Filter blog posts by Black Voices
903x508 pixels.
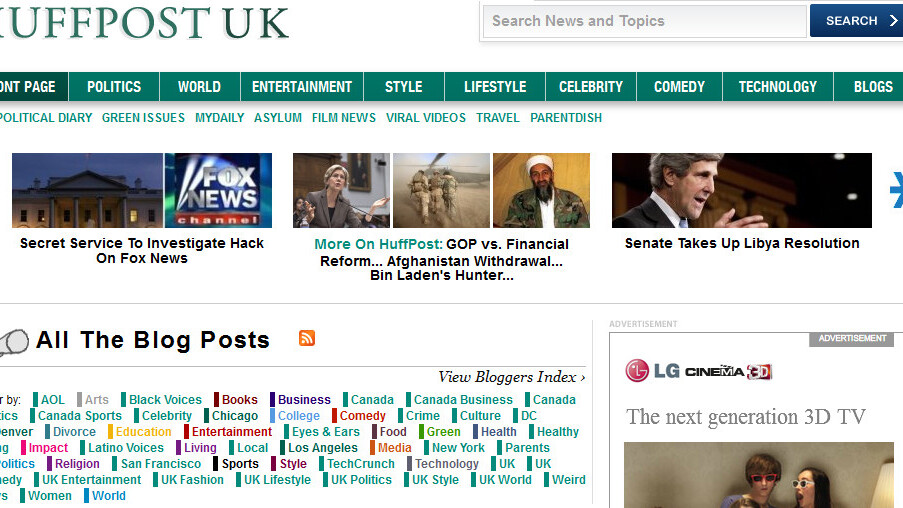tap(165, 400)
